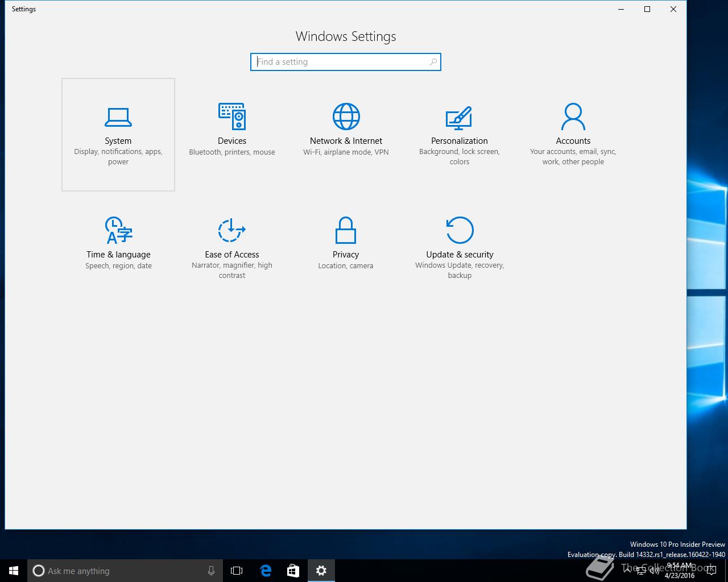Click 'Bluetooth, printers, mouse' description
This screenshot has height=582, width=728.
pos(232,152)
